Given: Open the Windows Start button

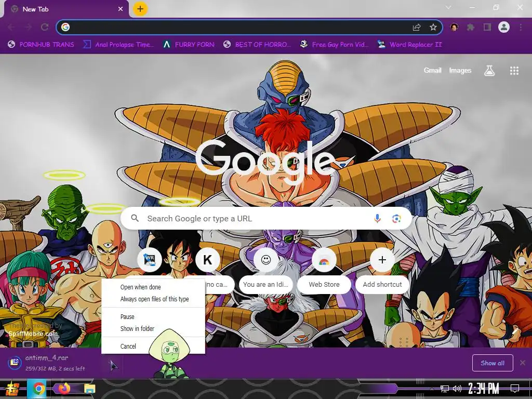Looking at the screenshot, I should coord(12,389).
